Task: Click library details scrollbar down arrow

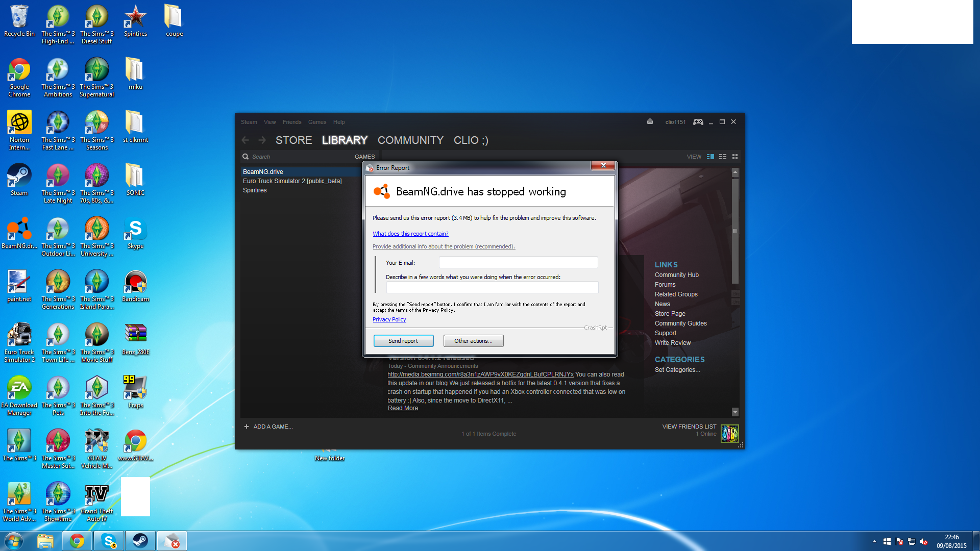Action: tap(735, 412)
